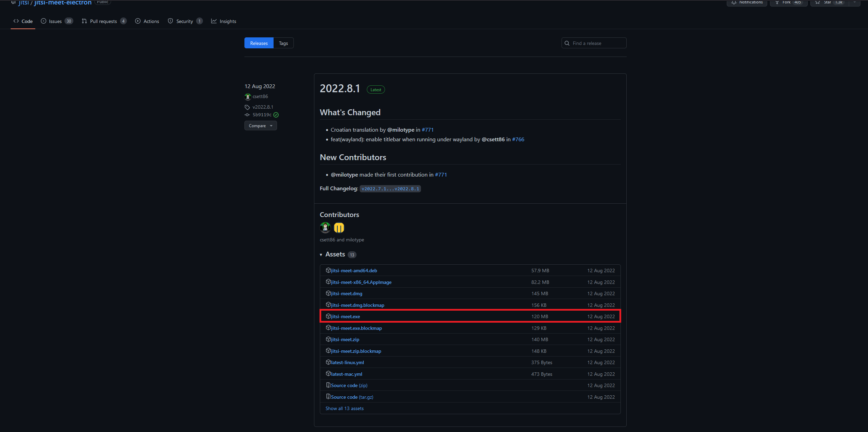Click the yellow milotype contributor avatar

point(339,228)
